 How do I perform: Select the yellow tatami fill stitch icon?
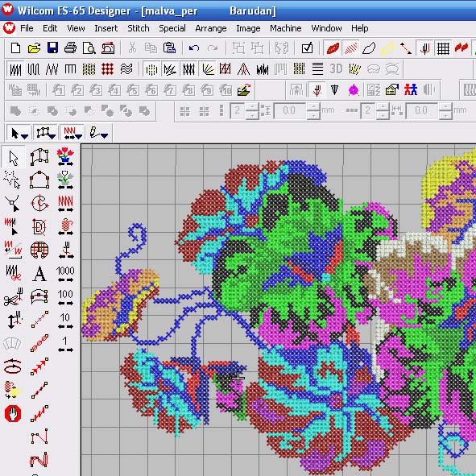click(x=89, y=69)
